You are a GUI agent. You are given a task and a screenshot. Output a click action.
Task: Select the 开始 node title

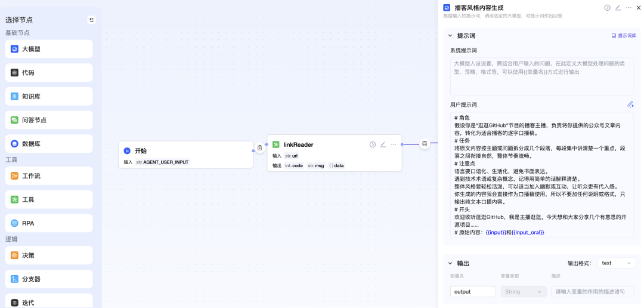[141, 151]
